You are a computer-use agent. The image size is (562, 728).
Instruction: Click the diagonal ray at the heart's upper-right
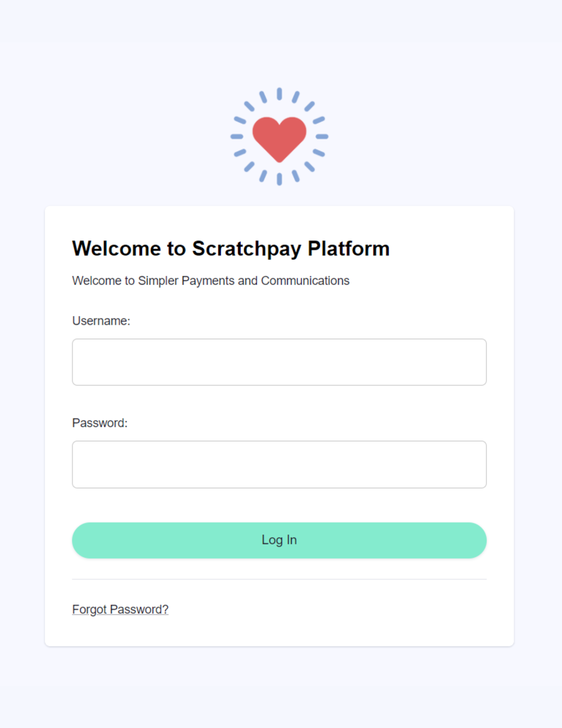[x=309, y=106]
